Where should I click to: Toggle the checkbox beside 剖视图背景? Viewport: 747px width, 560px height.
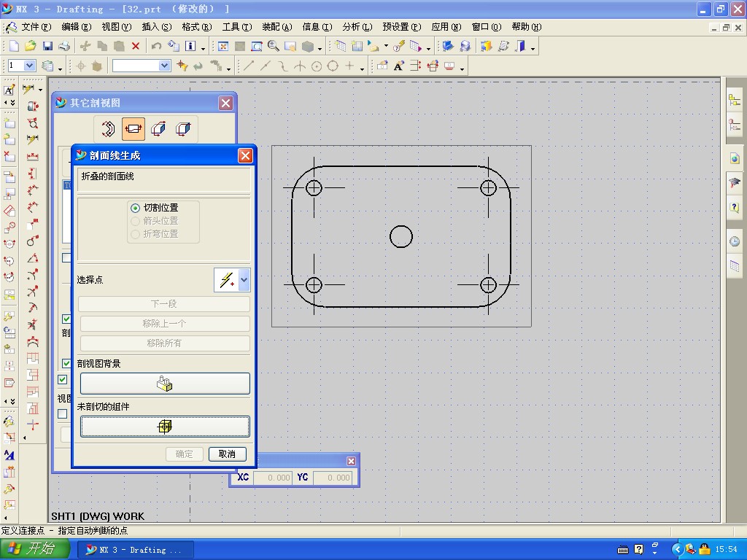67,363
